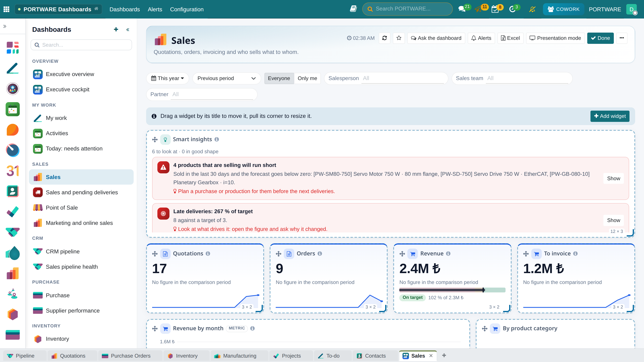Click the Revenue widget info icon
Viewport: 644px width, 362px height.
(448, 254)
